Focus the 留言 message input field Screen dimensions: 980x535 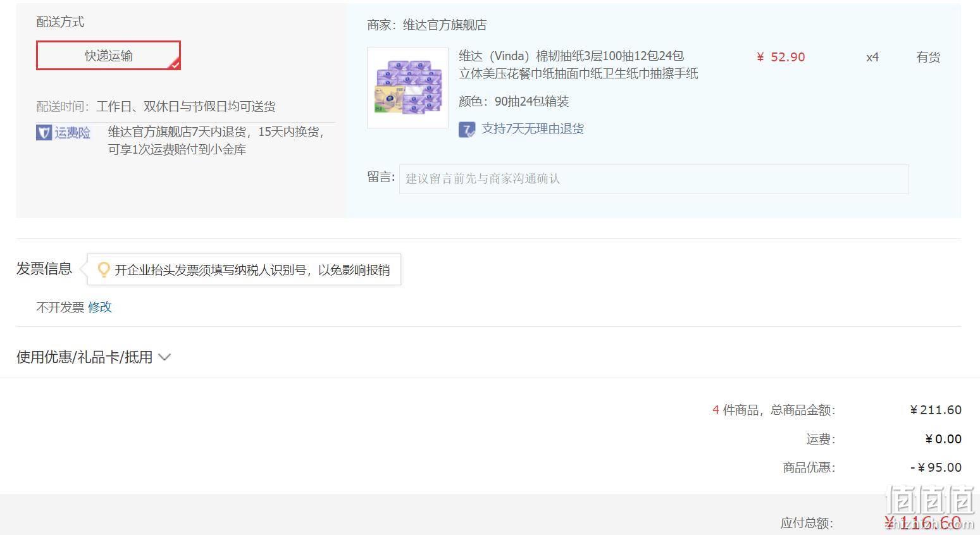click(654, 179)
